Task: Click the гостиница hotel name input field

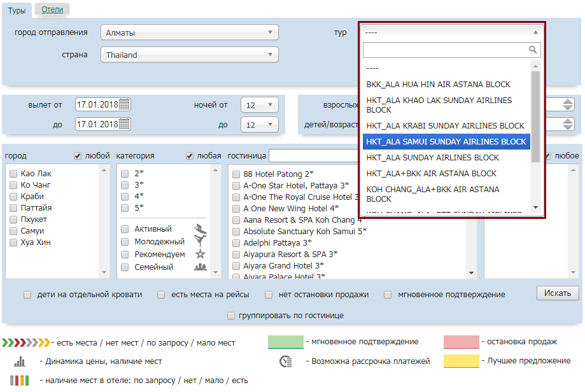Action: [x=313, y=156]
